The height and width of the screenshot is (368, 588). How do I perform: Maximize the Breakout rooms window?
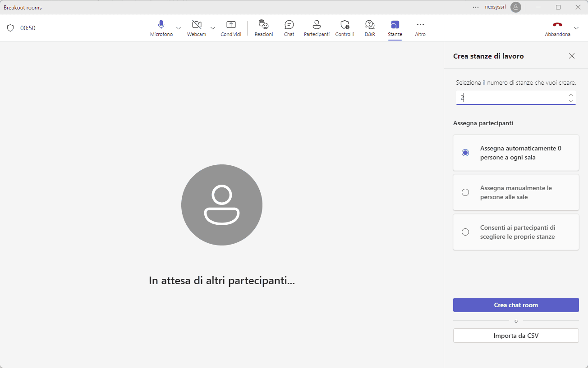click(558, 7)
